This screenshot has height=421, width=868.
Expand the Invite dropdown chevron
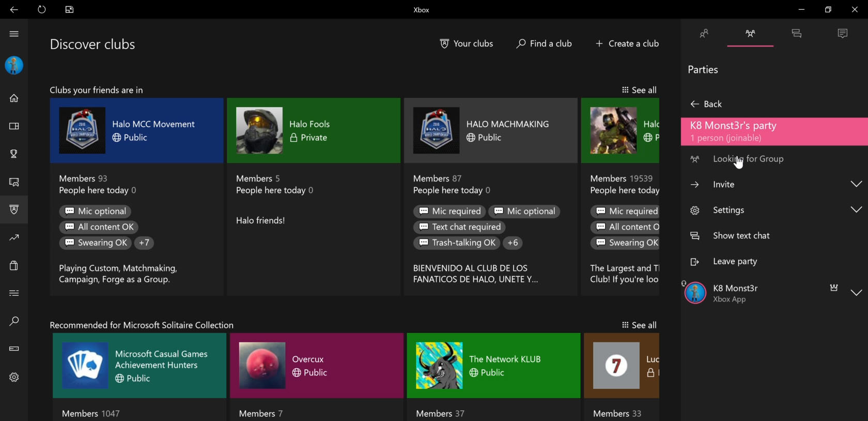[x=856, y=184]
